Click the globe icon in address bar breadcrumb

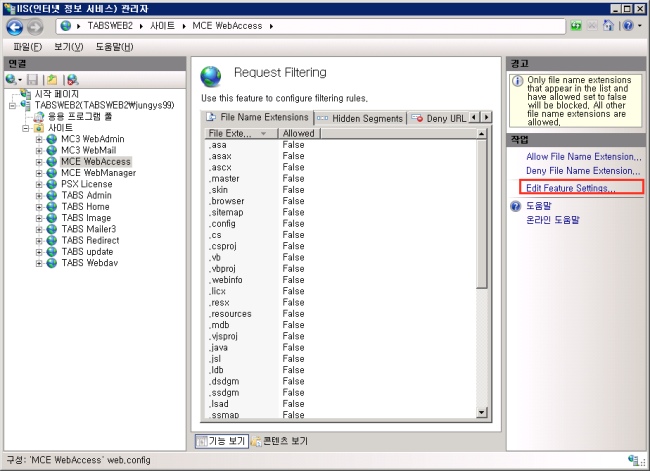coord(65,26)
